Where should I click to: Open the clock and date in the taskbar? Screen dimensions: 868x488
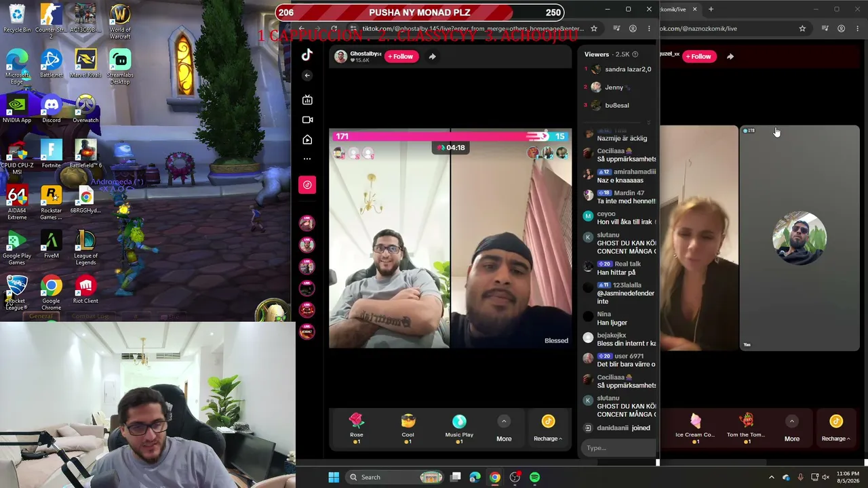pyautogui.click(x=848, y=477)
